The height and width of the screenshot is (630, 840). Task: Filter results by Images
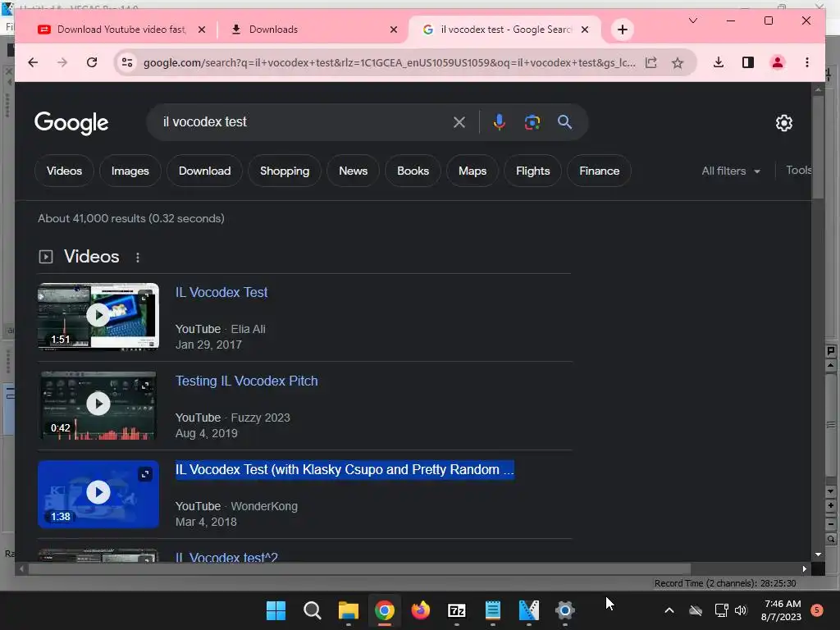pos(130,171)
